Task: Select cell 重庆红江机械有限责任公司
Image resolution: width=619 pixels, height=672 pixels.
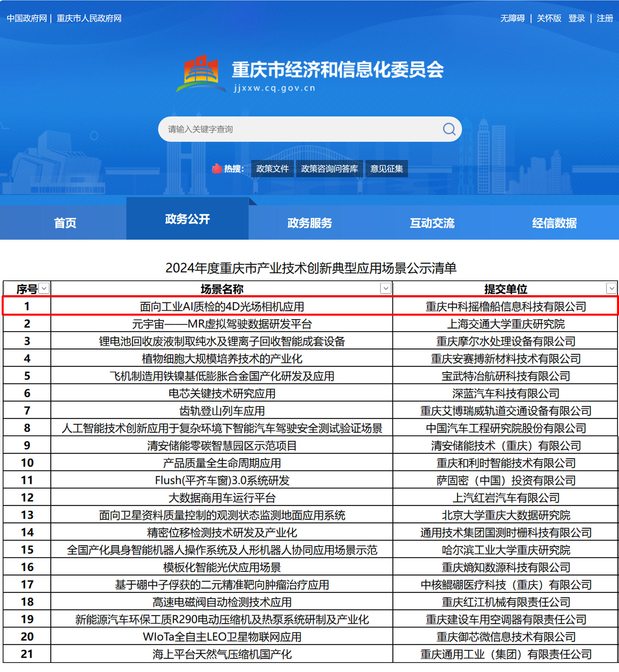Action: (505, 602)
